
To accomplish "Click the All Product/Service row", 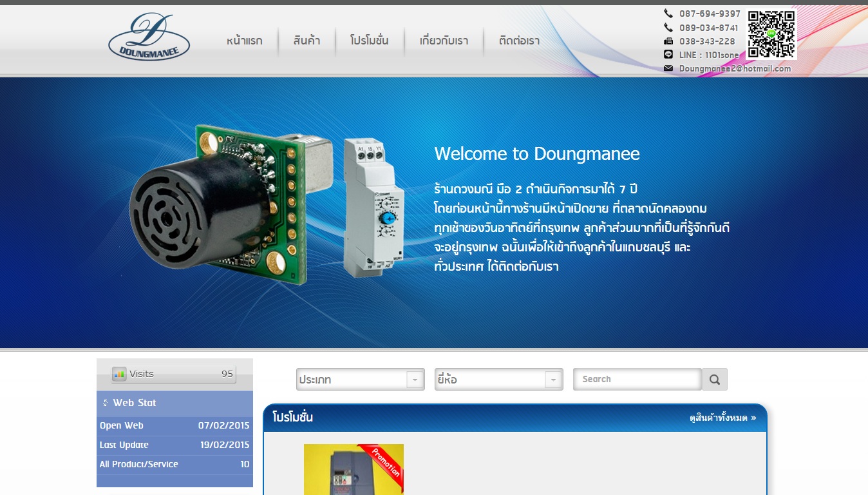I will tap(175, 464).
